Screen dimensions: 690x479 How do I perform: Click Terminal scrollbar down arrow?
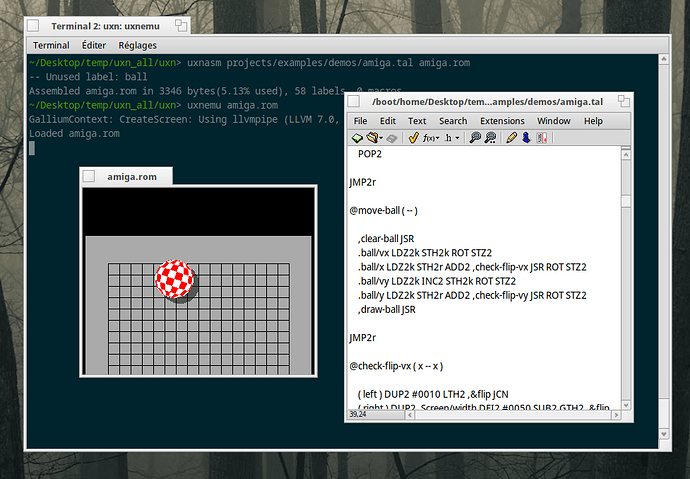point(664,434)
